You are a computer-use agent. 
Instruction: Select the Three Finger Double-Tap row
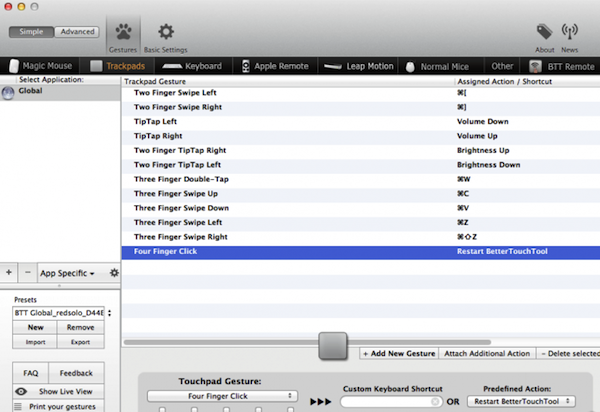click(x=361, y=179)
